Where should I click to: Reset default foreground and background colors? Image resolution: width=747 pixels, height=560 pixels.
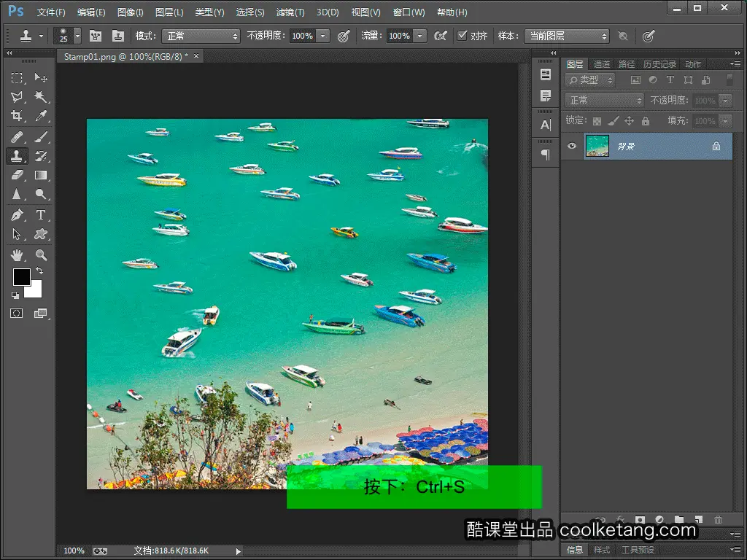point(15,295)
